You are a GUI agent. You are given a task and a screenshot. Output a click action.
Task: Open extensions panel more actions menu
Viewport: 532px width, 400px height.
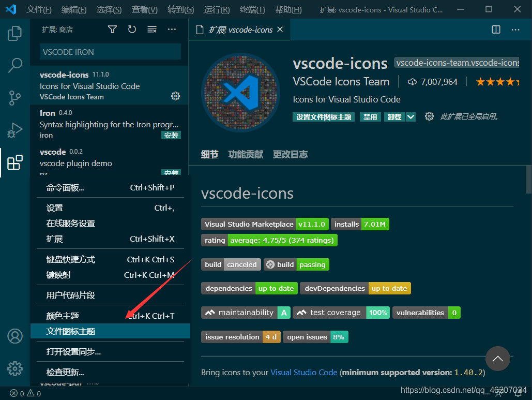click(172, 29)
